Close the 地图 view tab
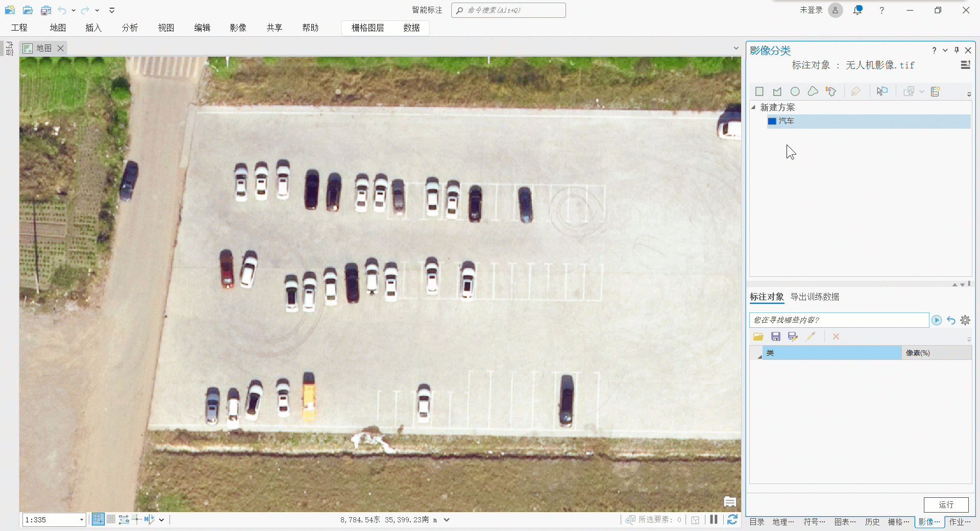 60,48
